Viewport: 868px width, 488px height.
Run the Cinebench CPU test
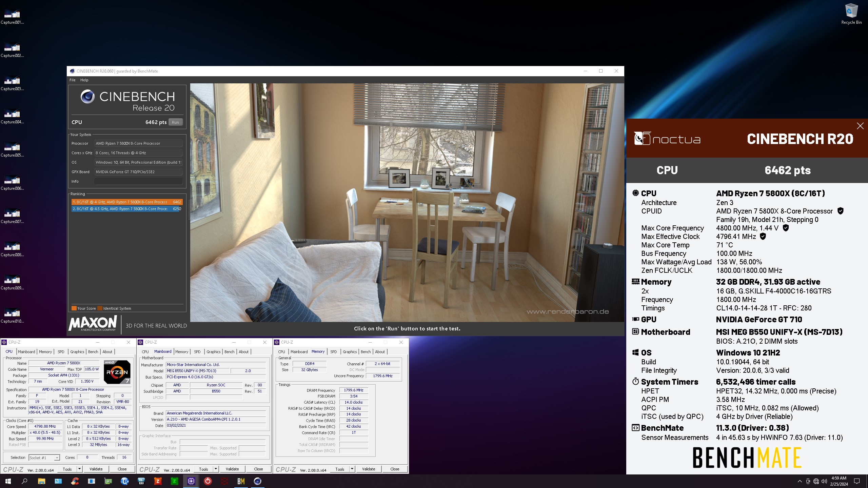(175, 122)
